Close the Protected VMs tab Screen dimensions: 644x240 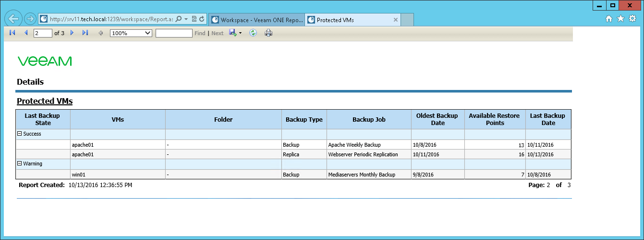point(396,20)
